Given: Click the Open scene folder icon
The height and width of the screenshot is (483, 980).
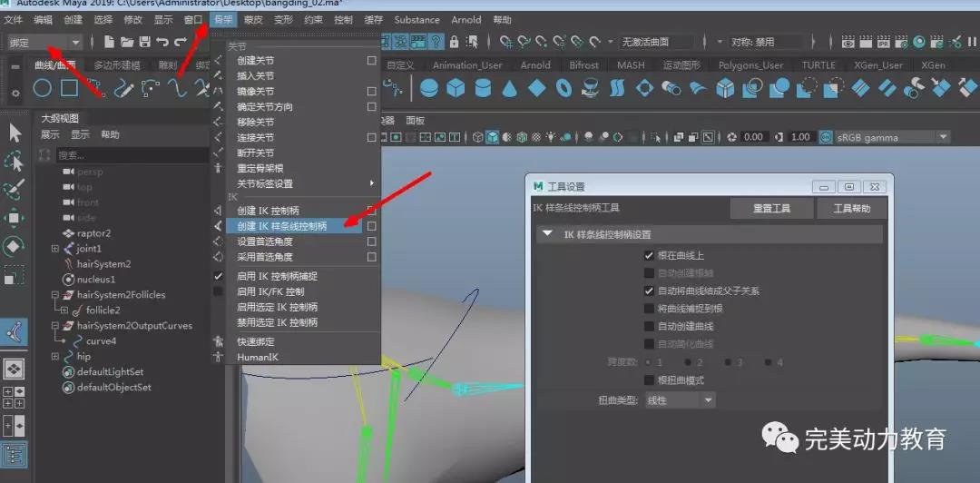Looking at the screenshot, I should click(x=127, y=42).
